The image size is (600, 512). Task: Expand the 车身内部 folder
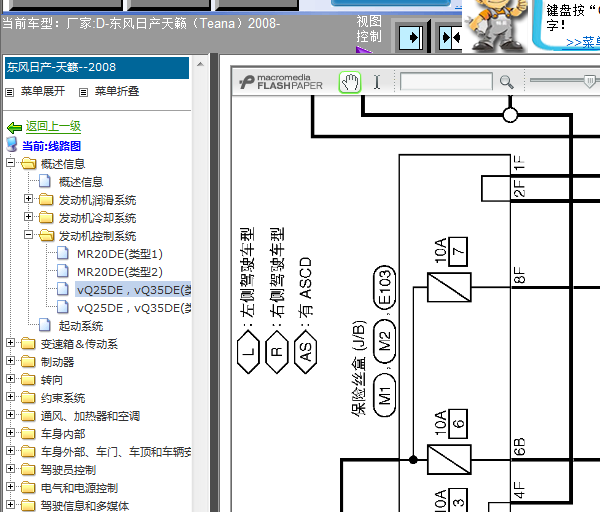pyautogui.click(x=10, y=432)
